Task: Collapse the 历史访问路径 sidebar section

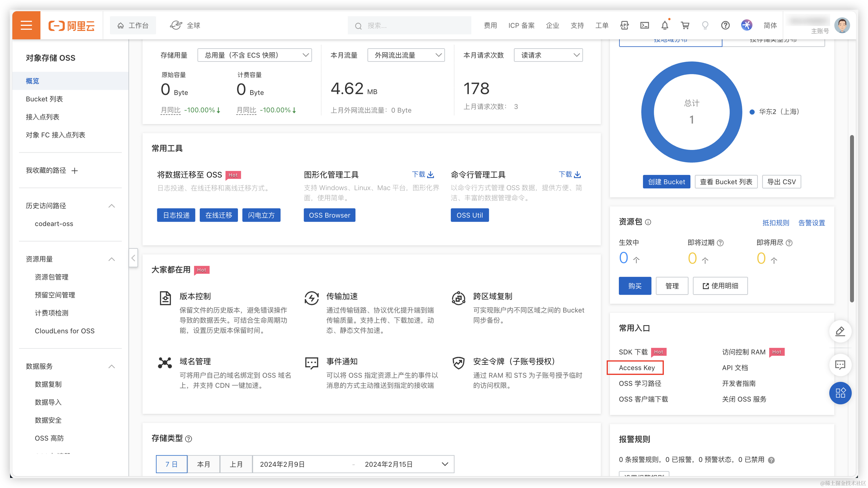Action: coord(112,206)
